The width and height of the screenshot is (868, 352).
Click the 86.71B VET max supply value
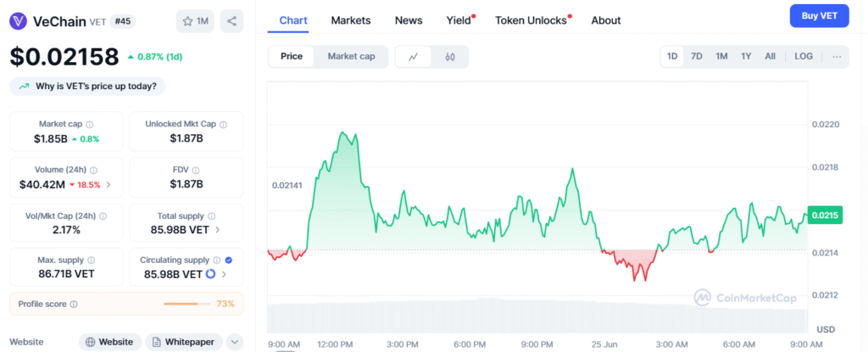(66, 274)
